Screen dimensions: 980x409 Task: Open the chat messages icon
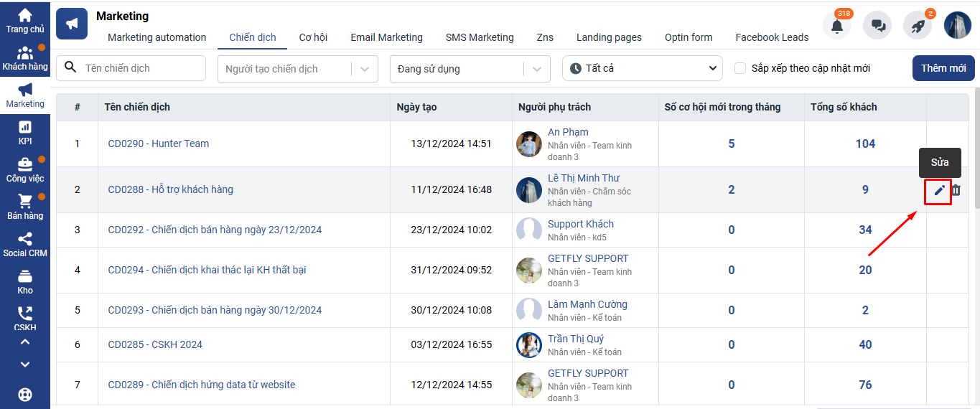click(877, 26)
